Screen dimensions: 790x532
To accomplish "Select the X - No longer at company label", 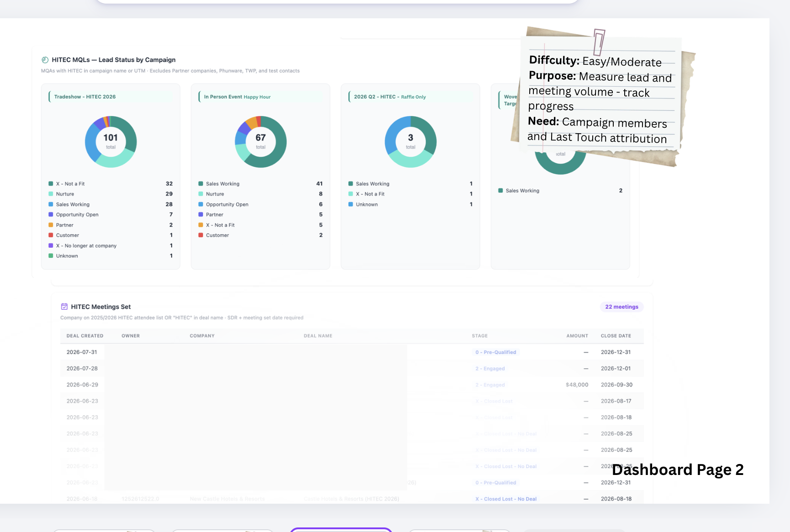I will (86, 246).
